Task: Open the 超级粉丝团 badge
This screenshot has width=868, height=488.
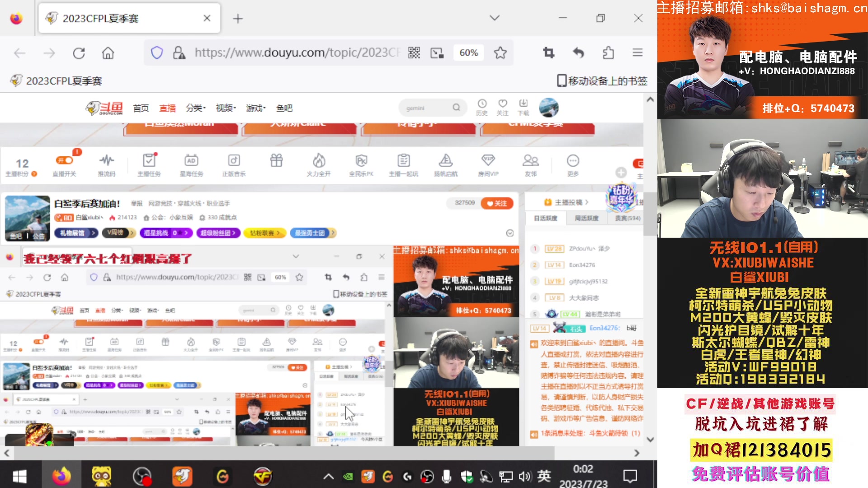Action: [x=218, y=233]
